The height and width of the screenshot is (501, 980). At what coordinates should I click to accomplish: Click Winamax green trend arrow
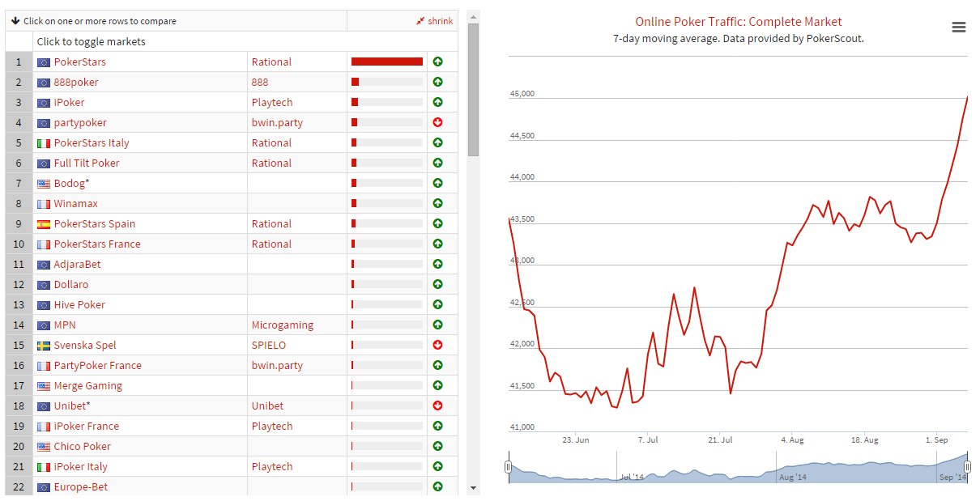pos(438,203)
